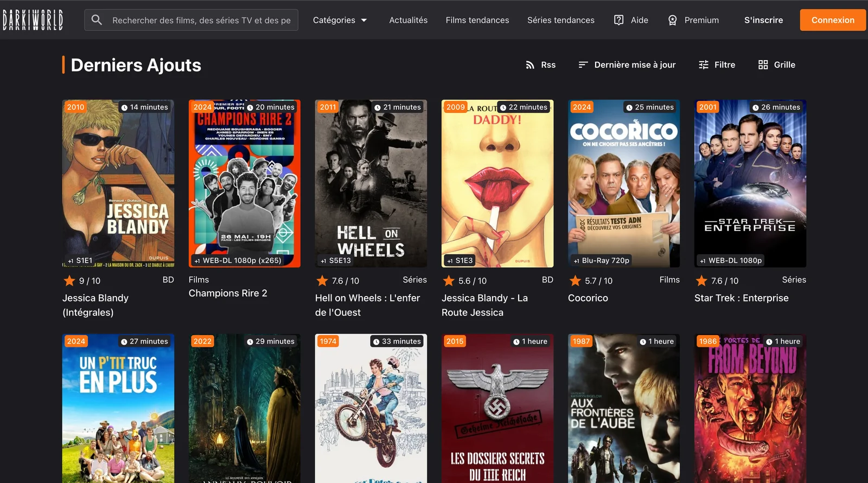Click the Darkiworld logo
Screen dimensions: 868x483
tap(33, 20)
